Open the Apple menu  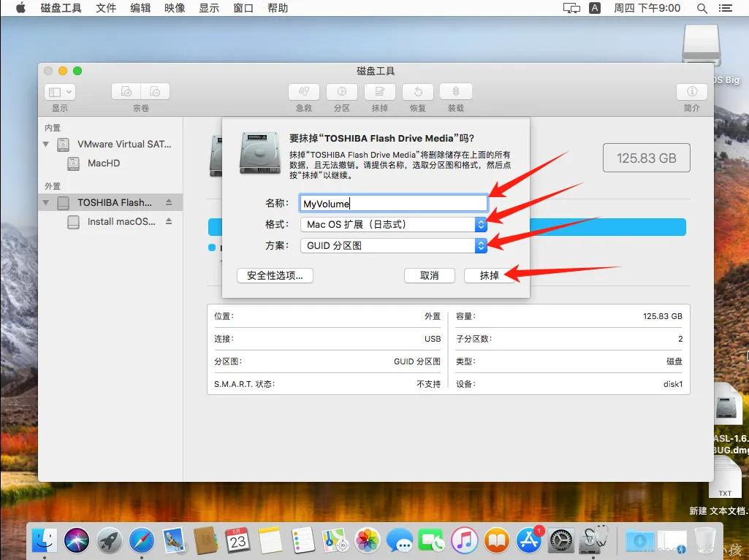pos(20,8)
